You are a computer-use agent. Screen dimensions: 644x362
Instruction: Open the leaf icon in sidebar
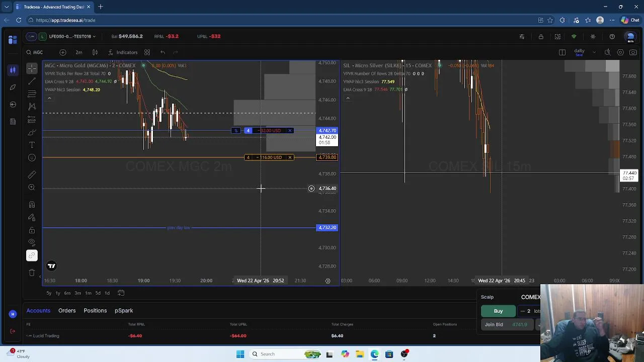pos(13,87)
